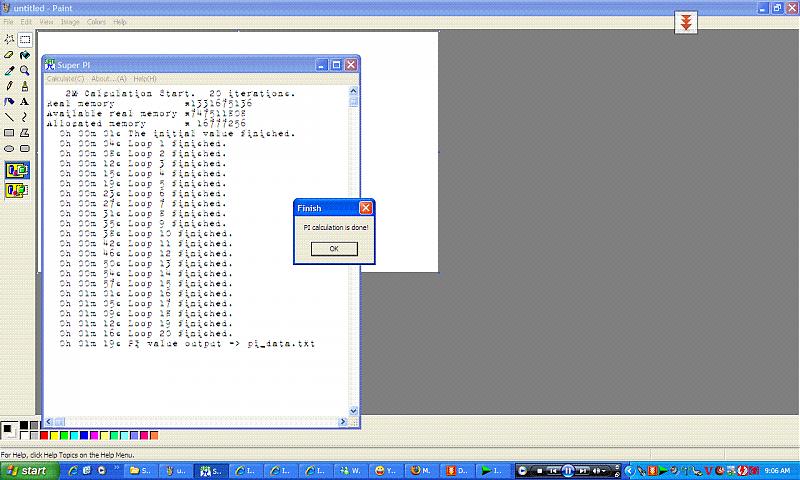
Task: Select the Eraser tool in the toolbox
Action: click(x=9, y=55)
